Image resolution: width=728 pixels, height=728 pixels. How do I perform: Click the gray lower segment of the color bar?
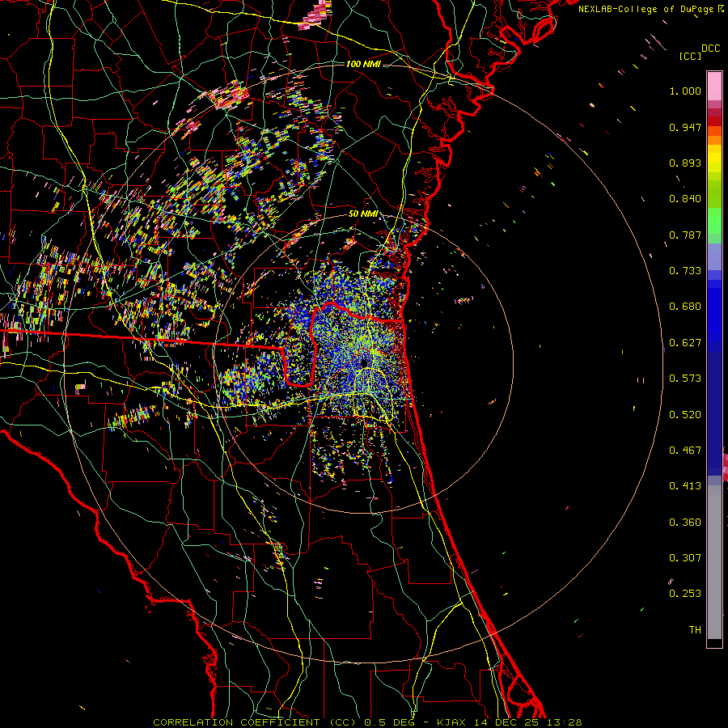[714, 562]
